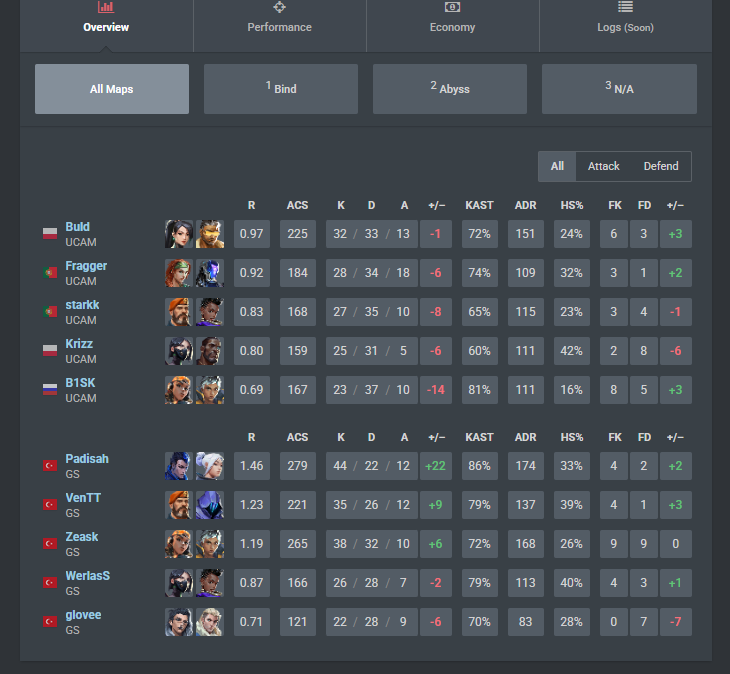The width and height of the screenshot is (730, 674).
Task: Open the Overview tab
Action: click(106, 26)
